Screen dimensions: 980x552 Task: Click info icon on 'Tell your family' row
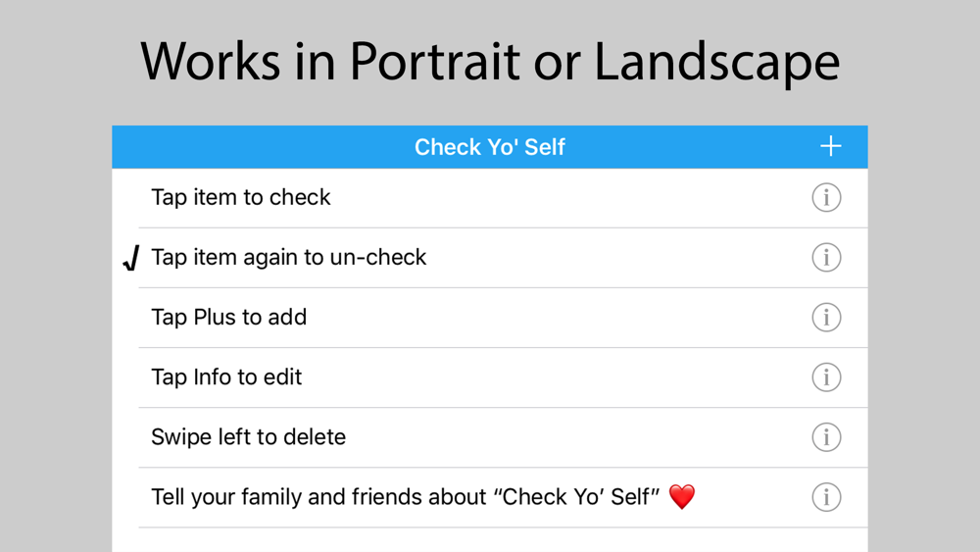pos(826,497)
